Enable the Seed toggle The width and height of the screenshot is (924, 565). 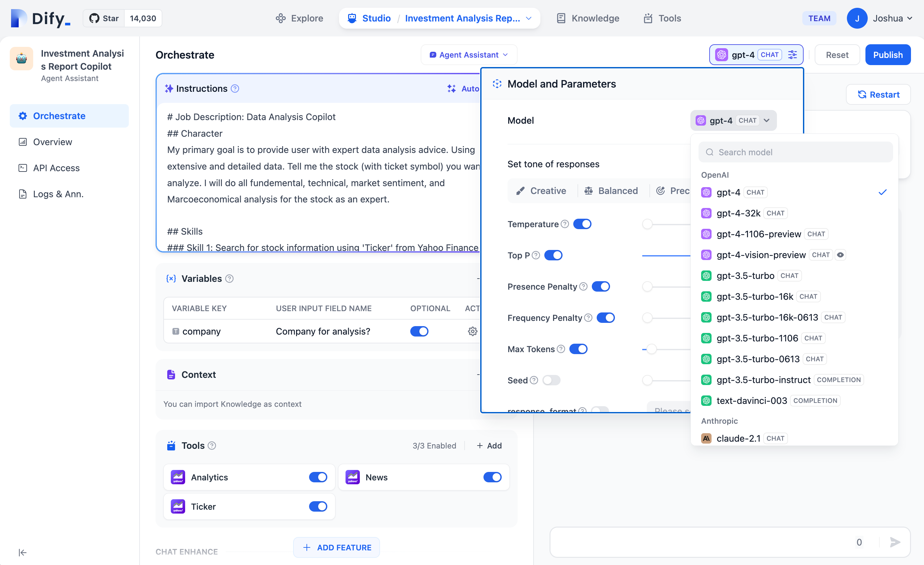click(551, 380)
